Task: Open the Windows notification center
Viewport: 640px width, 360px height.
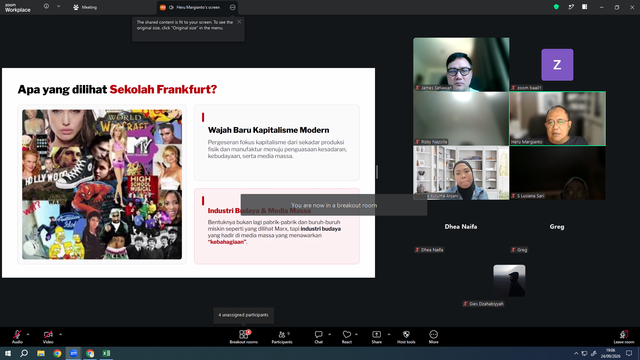Action: point(629,353)
